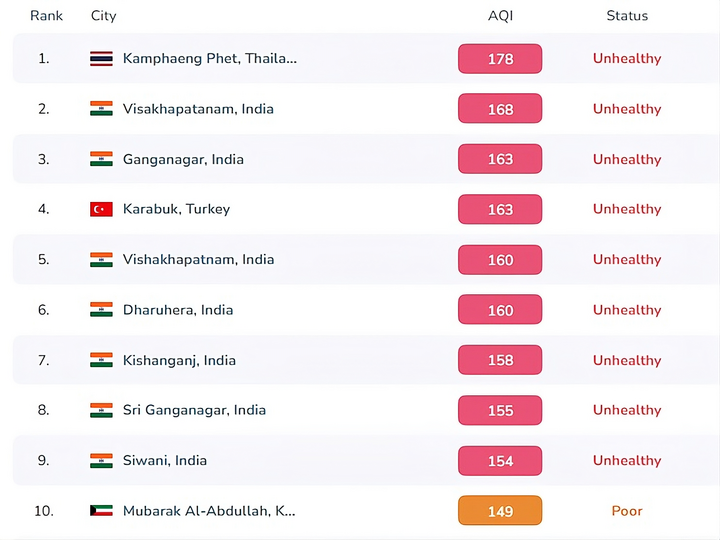Click the Poor status label

(627, 511)
